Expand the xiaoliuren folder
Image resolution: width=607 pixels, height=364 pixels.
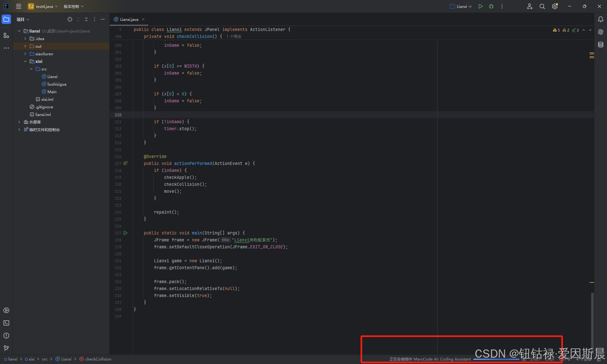click(x=25, y=54)
